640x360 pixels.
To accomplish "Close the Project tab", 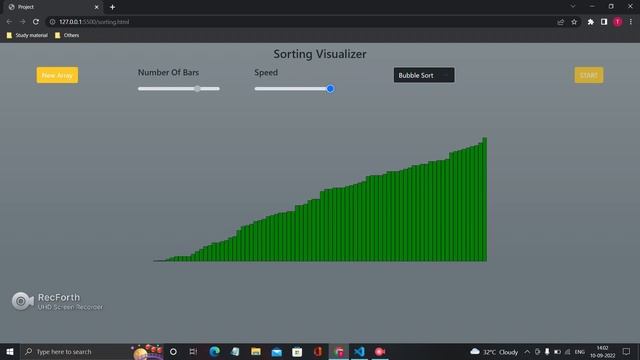I will point(96,7).
